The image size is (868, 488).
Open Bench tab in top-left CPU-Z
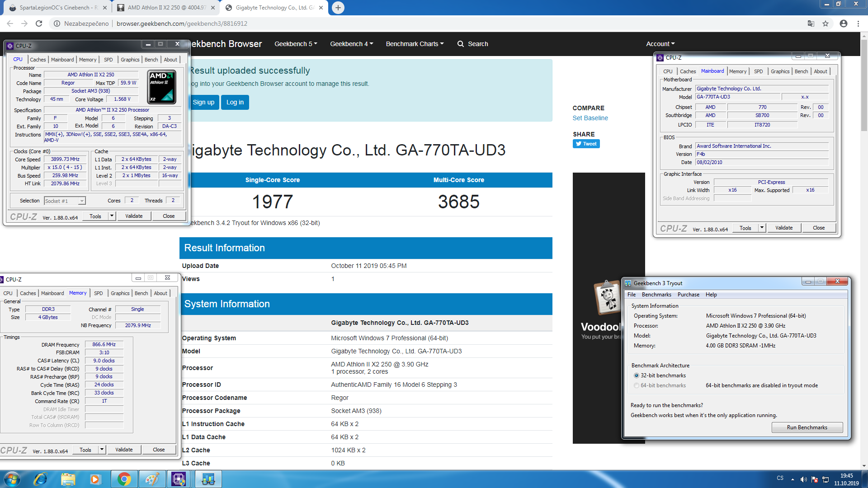151,60
